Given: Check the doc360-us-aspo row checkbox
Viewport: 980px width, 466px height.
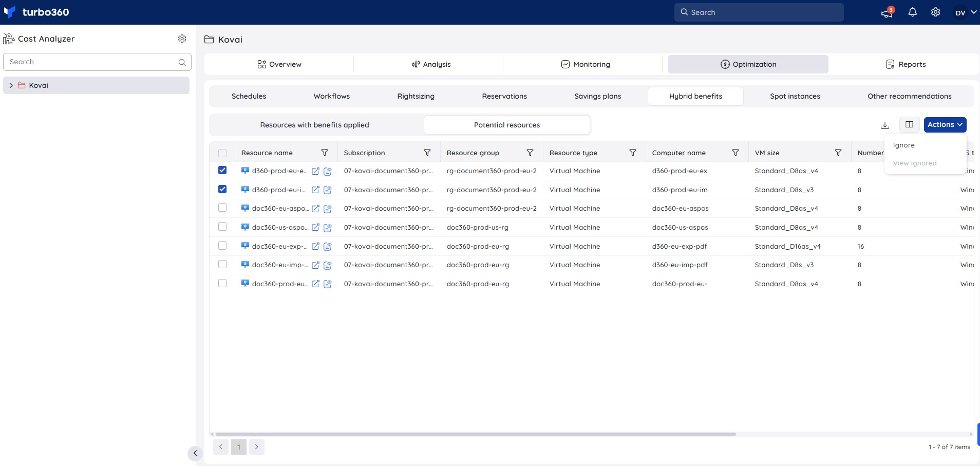Looking at the screenshot, I should point(222,227).
